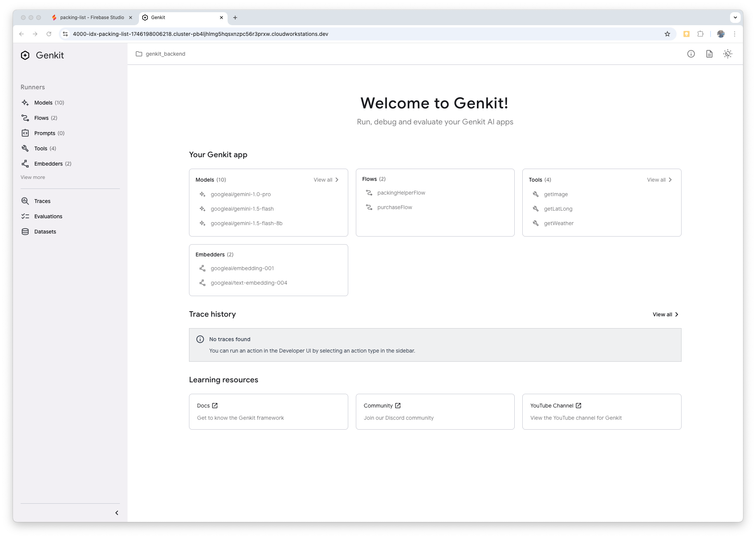This screenshot has width=756, height=538.
Task: Click the Tools wrench icon in sidebar
Action: coord(25,148)
